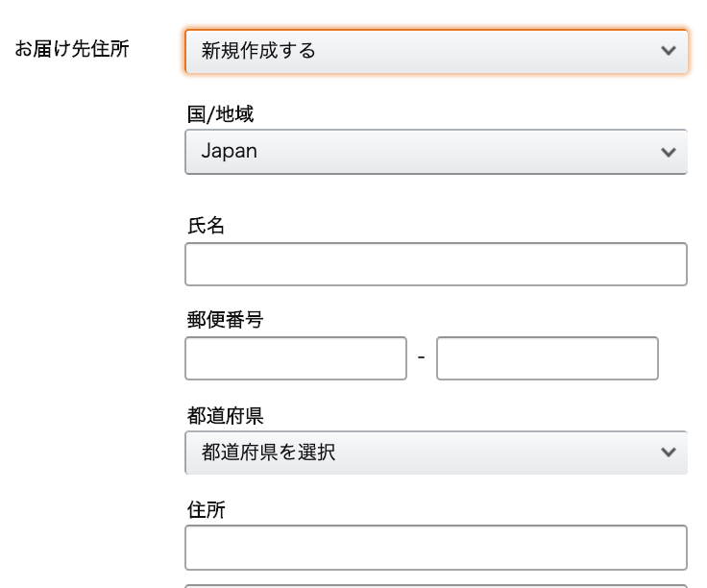Screen dimensions: 707x588
Task: Click the 国/地域 field label
Action: click(x=221, y=114)
